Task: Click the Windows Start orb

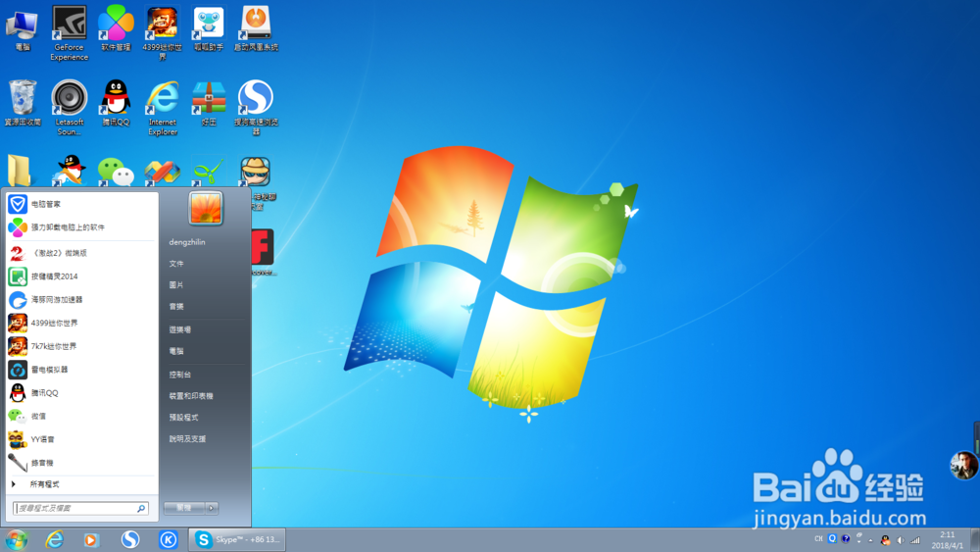Action: (x=17, y=539)
